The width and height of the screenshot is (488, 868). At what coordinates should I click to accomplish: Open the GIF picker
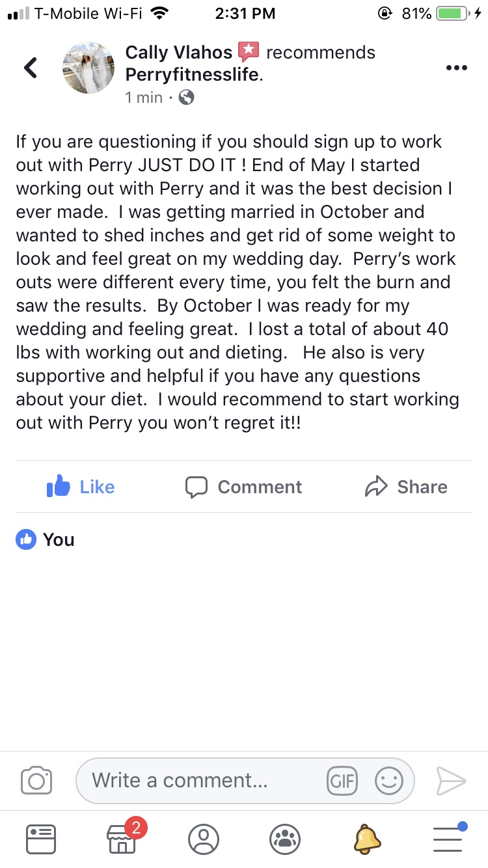click(x=342, y=780)
